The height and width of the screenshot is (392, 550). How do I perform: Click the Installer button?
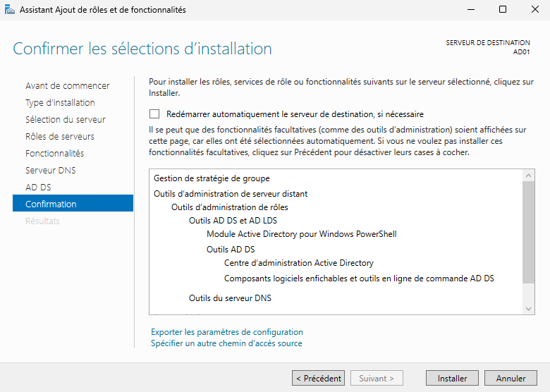[452, 378]
